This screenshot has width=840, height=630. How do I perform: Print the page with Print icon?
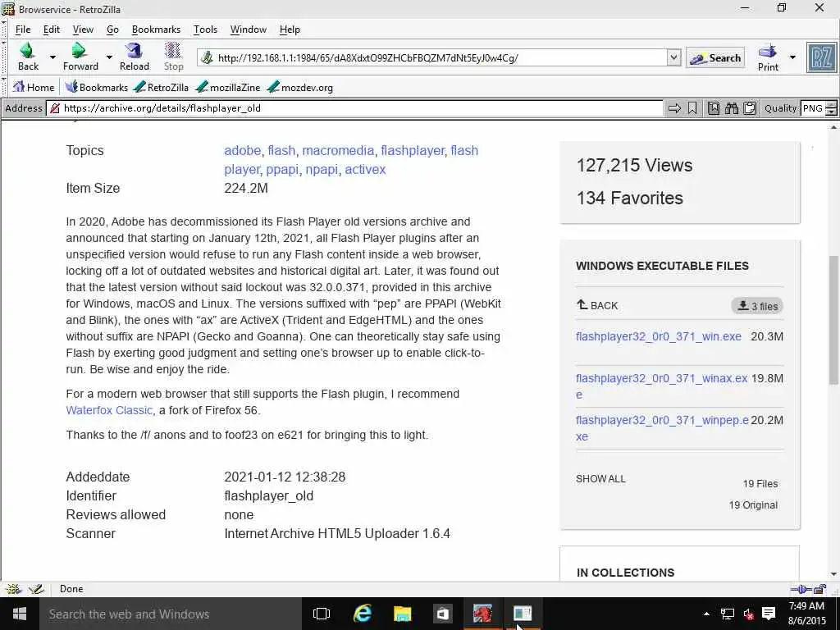(x=768, y=57)
